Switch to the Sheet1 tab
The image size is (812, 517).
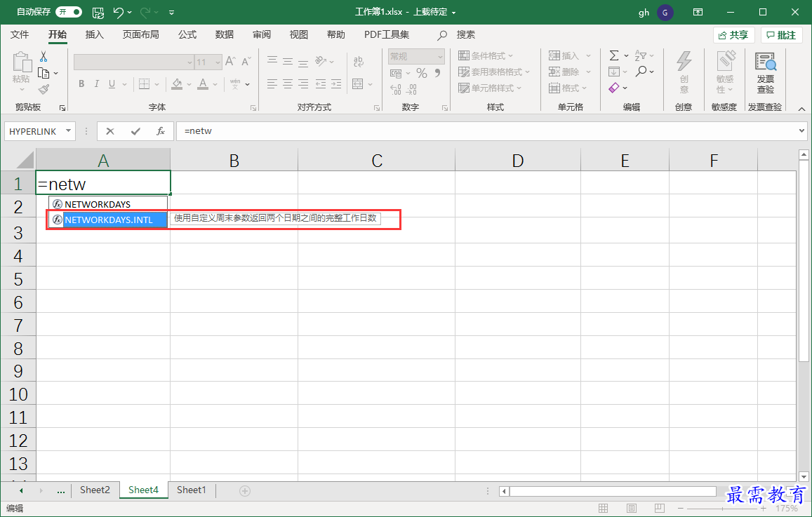[x=191, y=490]
